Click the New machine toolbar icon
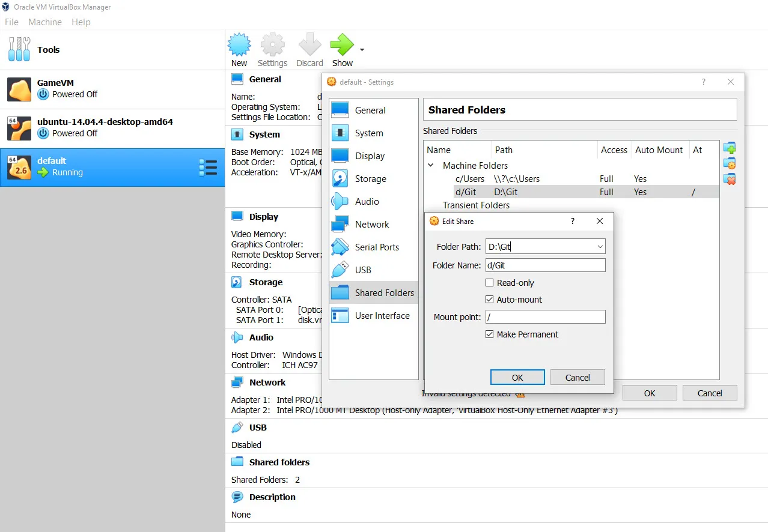The width and height of the screenshot is (768, 532). point(239,45)
